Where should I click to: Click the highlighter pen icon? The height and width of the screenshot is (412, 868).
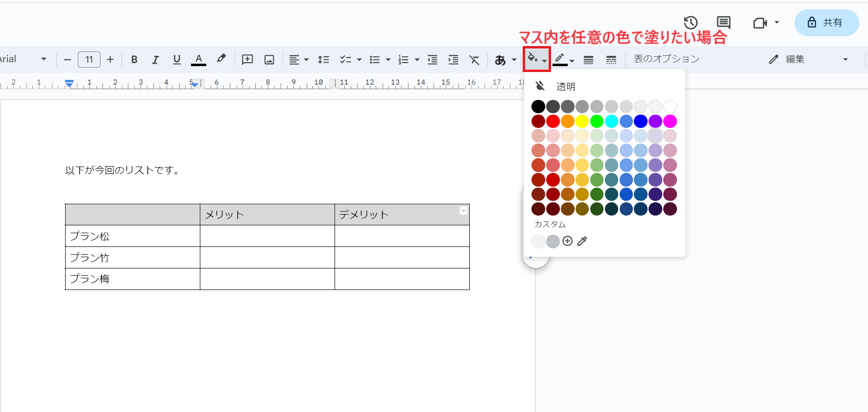[x=221, y=59]
